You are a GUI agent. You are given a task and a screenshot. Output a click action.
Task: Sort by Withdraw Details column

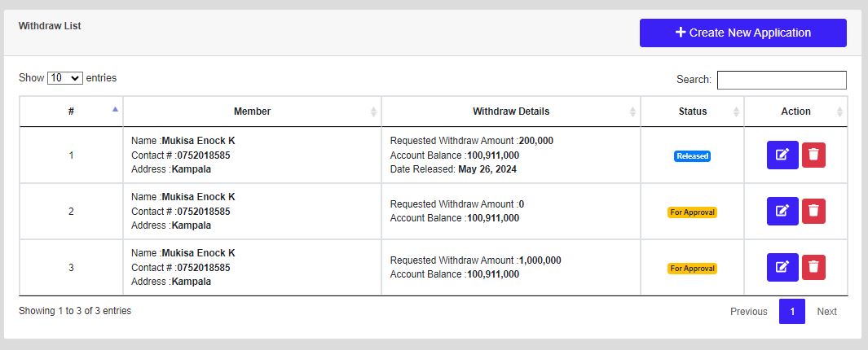(511, 112)
